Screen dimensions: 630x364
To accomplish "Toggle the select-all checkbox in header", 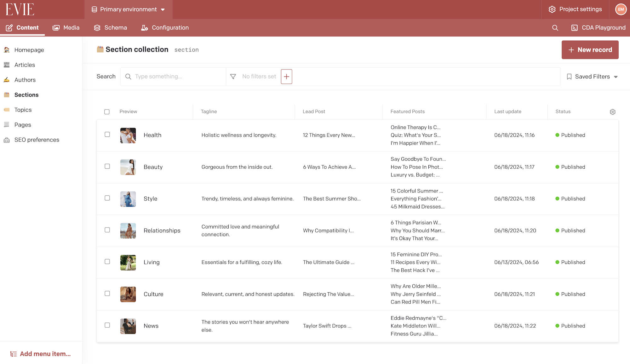I will pos(107,112).
